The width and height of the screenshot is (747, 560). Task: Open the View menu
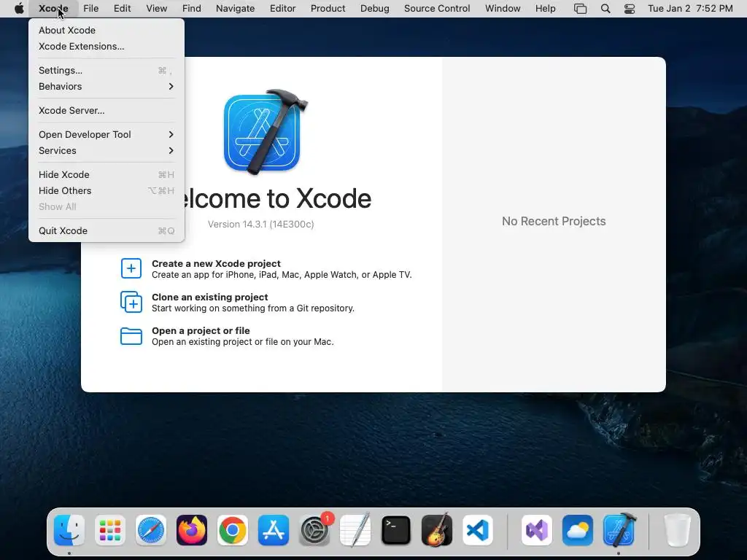click(156, 8)
